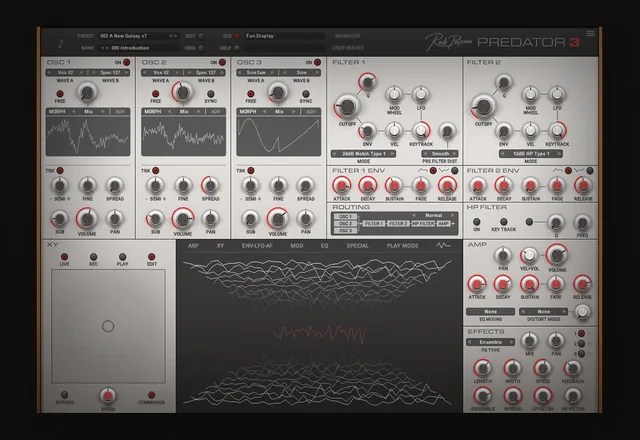
Task: Open routing Normal mode selector
Action: point(433,215)
